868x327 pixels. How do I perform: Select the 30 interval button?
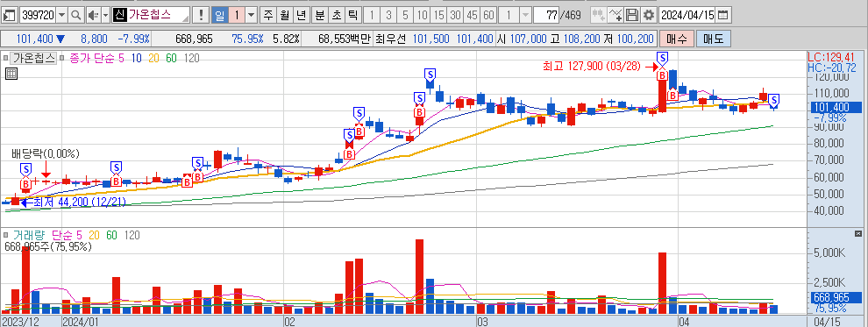455,15
